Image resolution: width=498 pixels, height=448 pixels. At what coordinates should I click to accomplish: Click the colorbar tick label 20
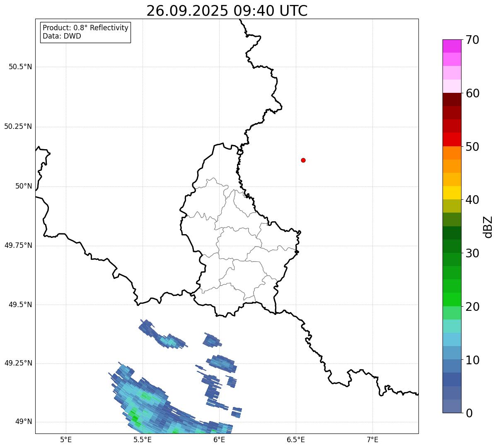(472, 306)
